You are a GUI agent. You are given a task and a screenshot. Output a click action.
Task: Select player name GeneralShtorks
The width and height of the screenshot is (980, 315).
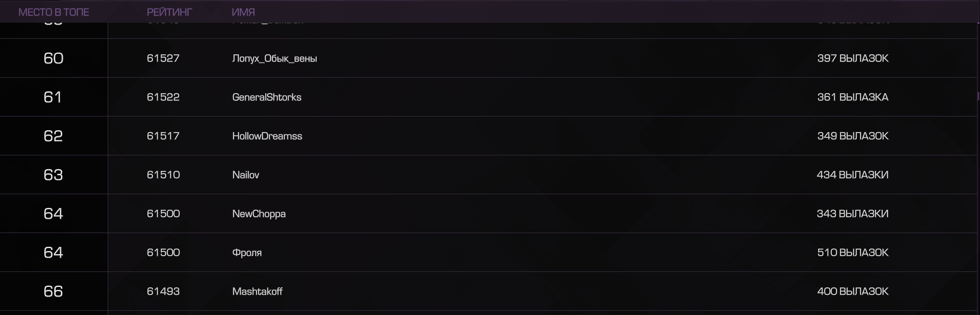(267, 97)
